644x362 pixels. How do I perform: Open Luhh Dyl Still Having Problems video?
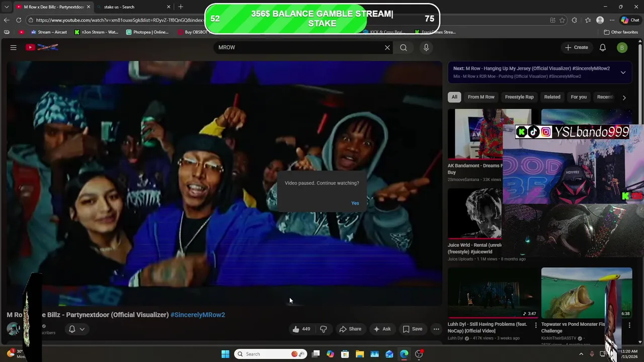[493, 293]
